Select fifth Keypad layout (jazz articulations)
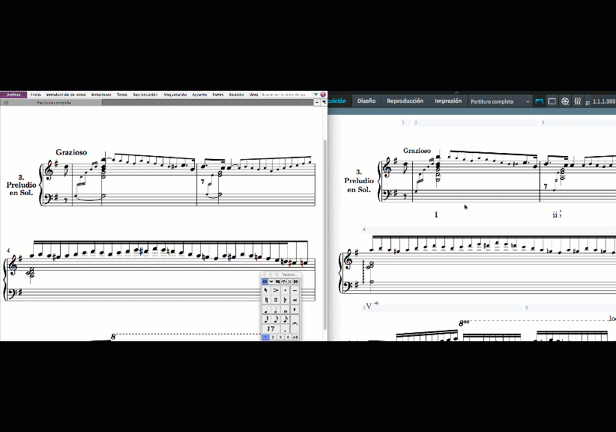This screenshot has height=432, width=616. point(290,282)
